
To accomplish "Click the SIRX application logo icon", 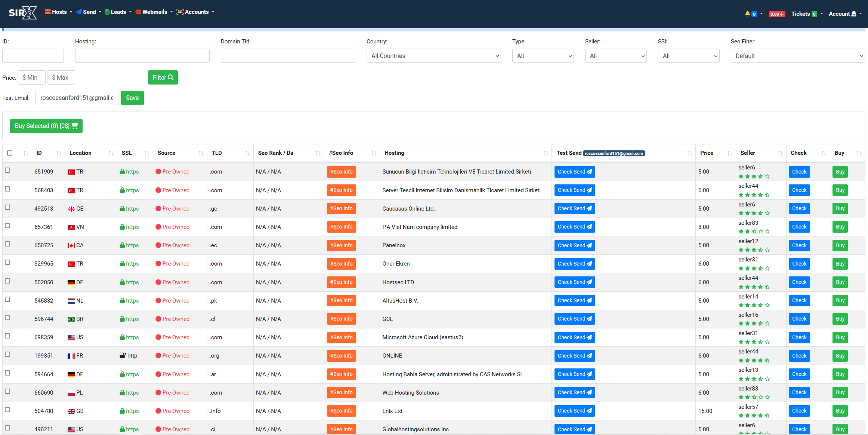I will (x=22, y=12).
